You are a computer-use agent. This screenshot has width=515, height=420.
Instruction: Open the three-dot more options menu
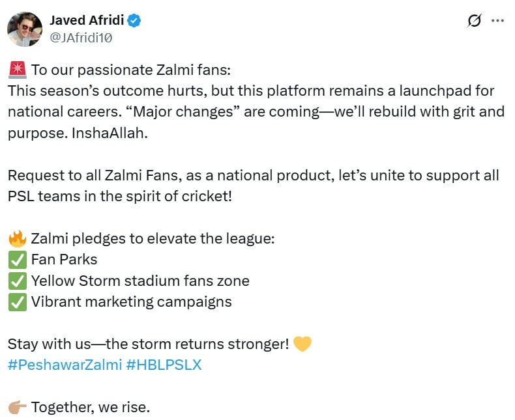coord(497,21)
